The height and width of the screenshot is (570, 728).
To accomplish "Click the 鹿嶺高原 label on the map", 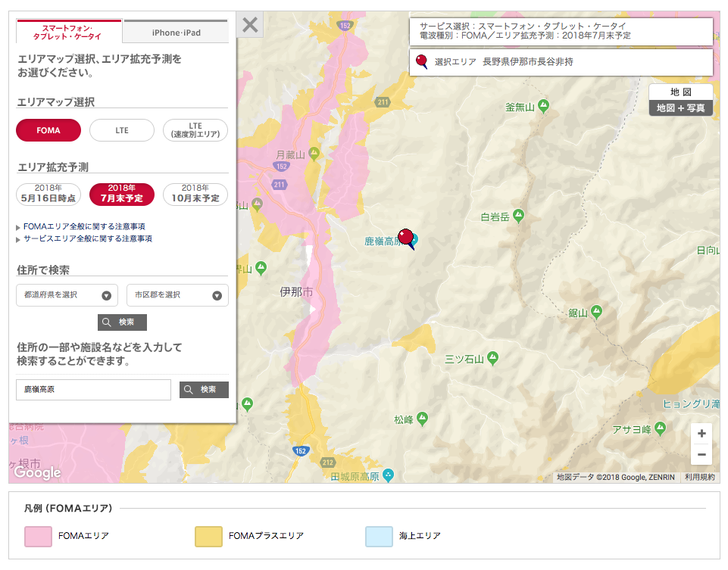I will [x=382, y=241].
